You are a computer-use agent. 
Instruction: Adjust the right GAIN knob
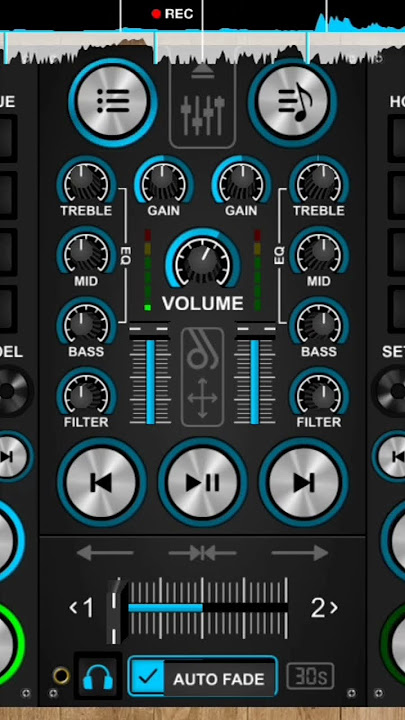tap(241, 181)
